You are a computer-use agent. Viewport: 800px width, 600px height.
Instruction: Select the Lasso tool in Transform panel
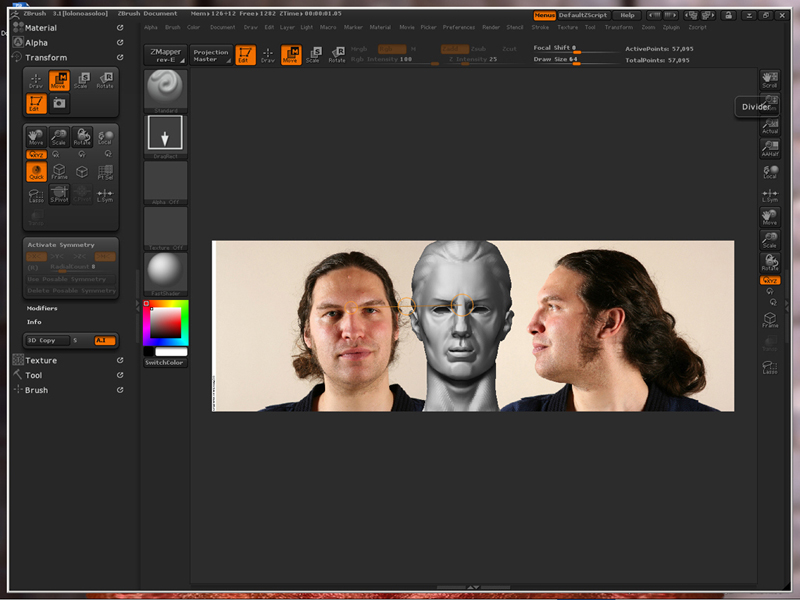[x=36, y=195]
